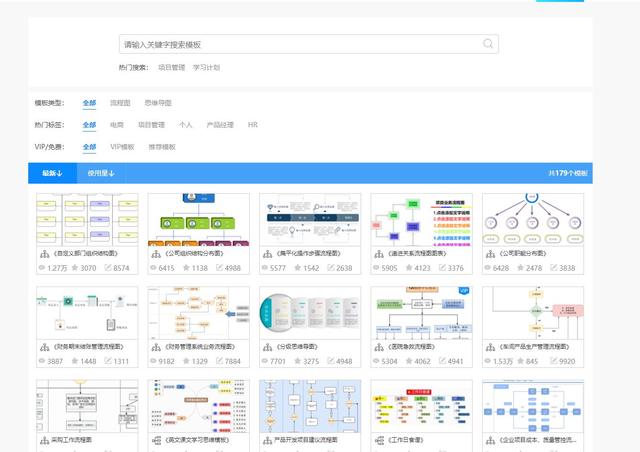Open 产品开发项目建议流程图 thumbnail
The width and height of the screenshot is (640, 452).
click(x=310, y=406)
